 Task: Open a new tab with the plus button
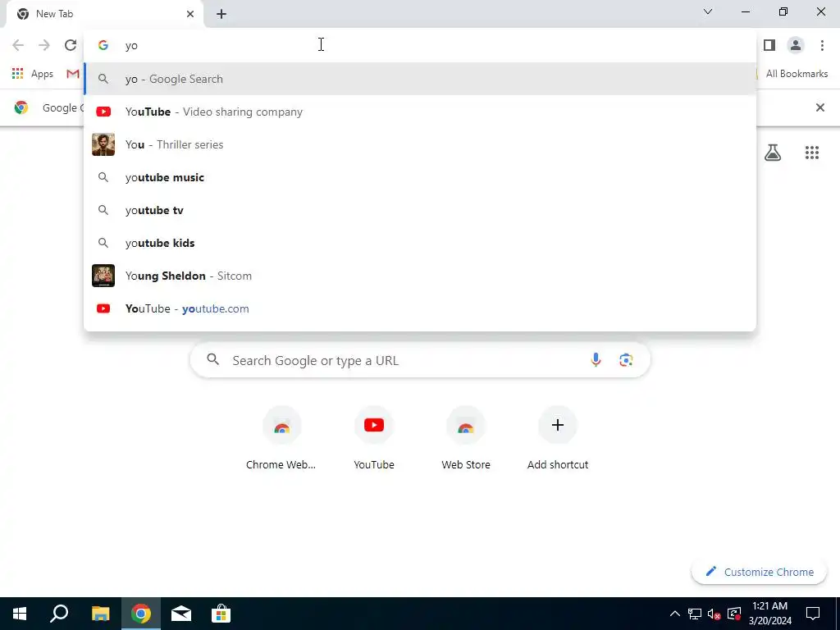pyautogui.click(x=221, y=14)
